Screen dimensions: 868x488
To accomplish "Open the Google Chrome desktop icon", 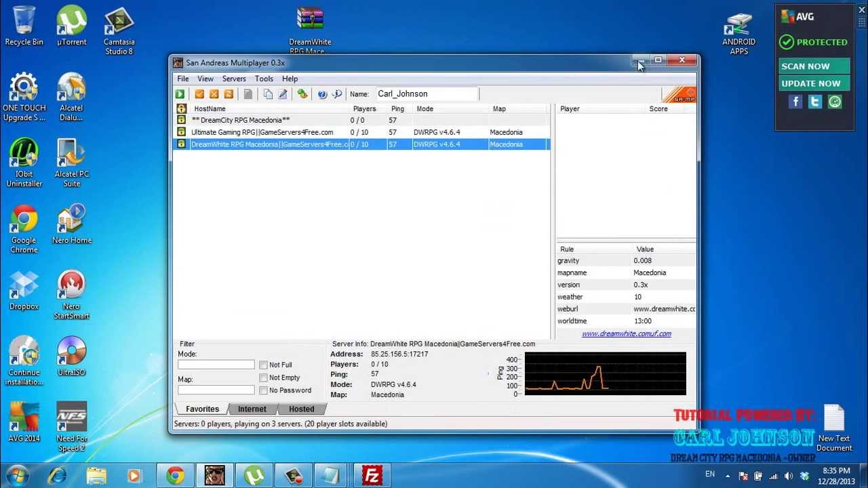I will click(x=24, y=229).
